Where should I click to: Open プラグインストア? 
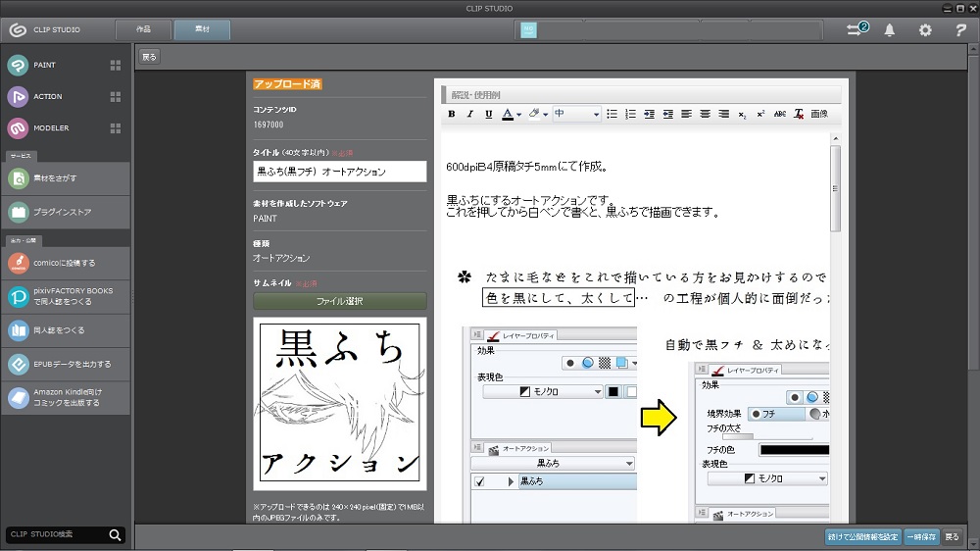pos(66,212)
